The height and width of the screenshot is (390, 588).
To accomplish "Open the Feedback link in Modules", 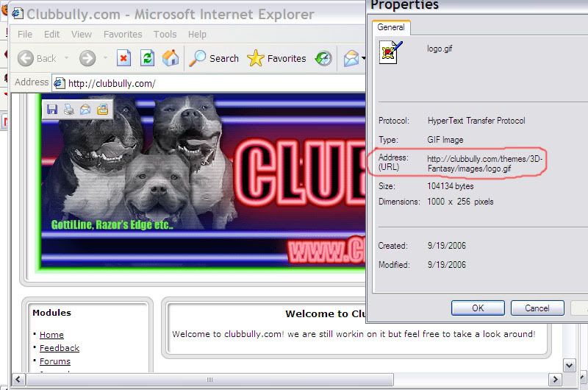I will [x=60, y=348].
